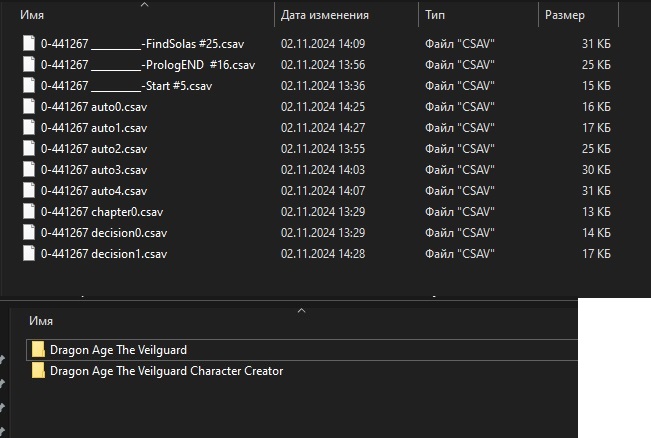Click file icon of auto3.csav
The height and width of the screenshot is (438, 651).
[x=29, y=169]
